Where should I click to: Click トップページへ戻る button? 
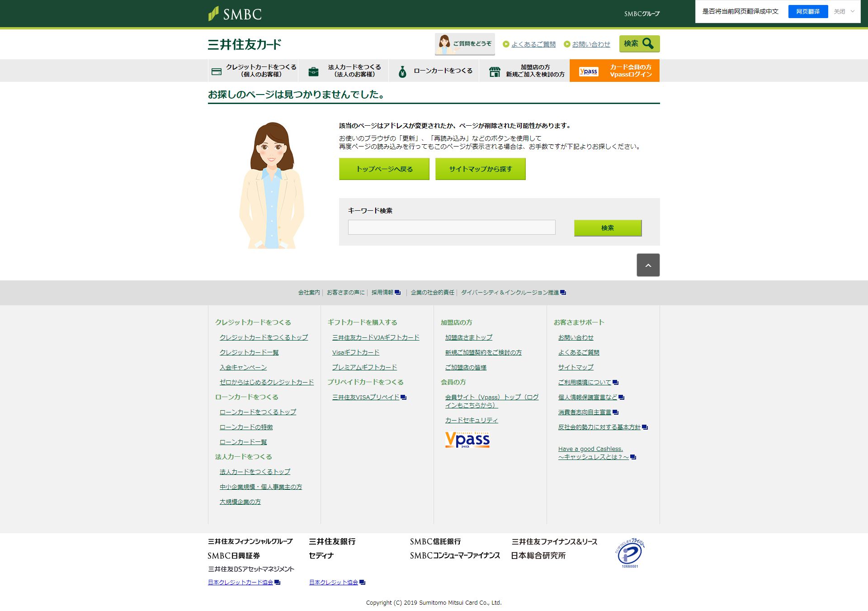coord(384,169)
